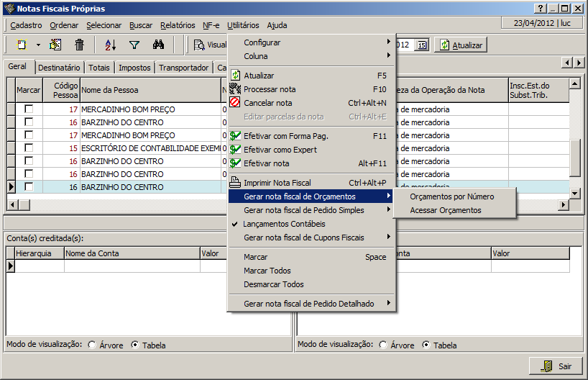Click the edit record toolbar icon
Viewport: 588px width, 380px height.
click(x=55, y=45)
